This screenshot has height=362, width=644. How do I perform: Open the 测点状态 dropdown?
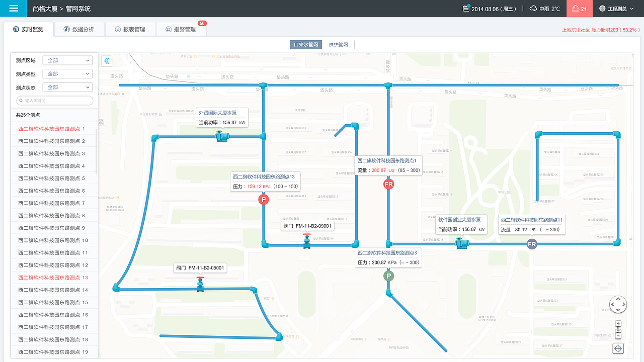point(68,87)
